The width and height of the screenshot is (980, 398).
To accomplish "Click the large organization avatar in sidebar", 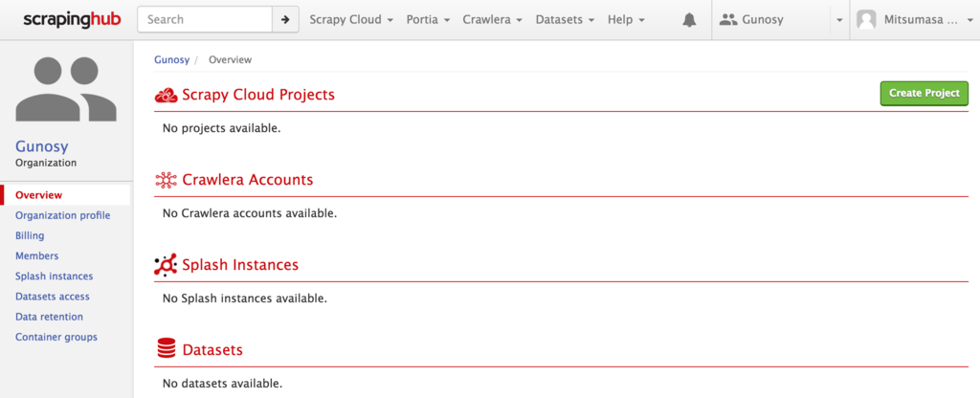I will coord(66,89).
